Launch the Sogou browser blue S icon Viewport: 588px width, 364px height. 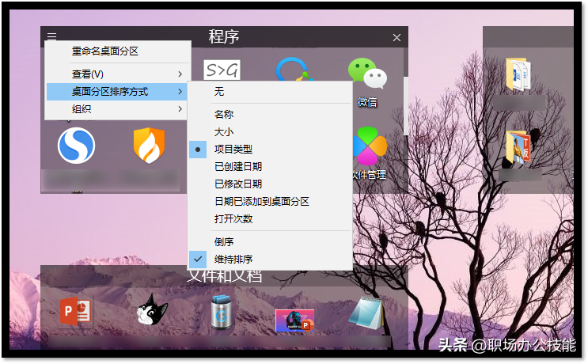(x=76, y=146)
